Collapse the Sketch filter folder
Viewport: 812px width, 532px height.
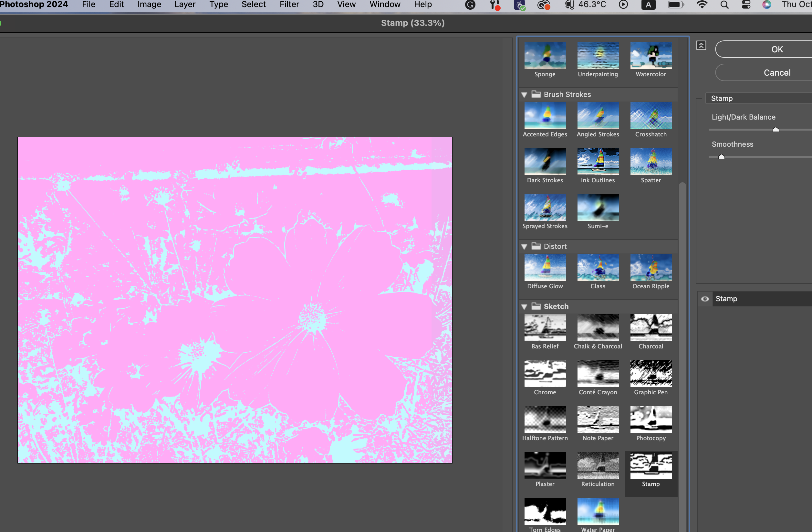tap(525, 307)
